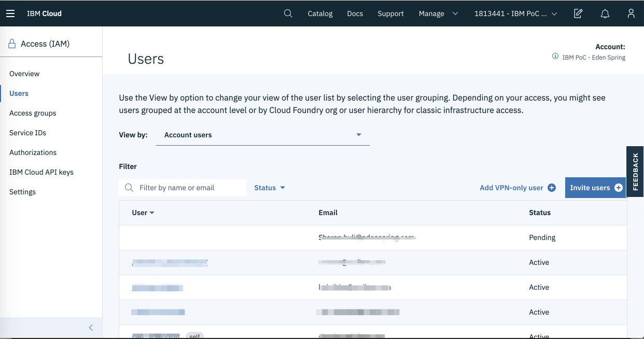
Task: Click the plus icon on Invite users
Action: click(x=619, y=188)
